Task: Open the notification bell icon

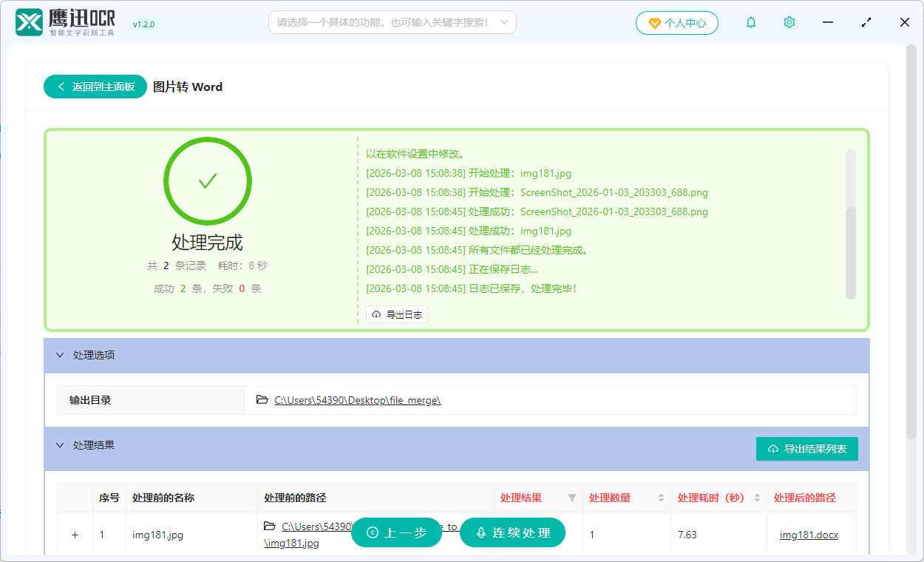Action: 750,22
